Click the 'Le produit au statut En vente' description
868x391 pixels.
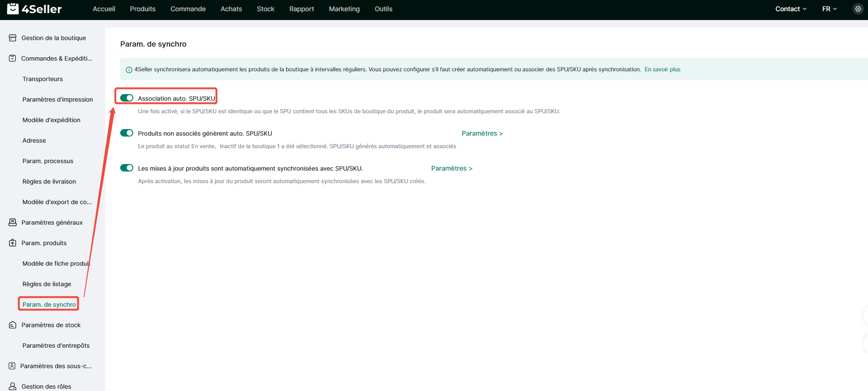tap(297, 146)
